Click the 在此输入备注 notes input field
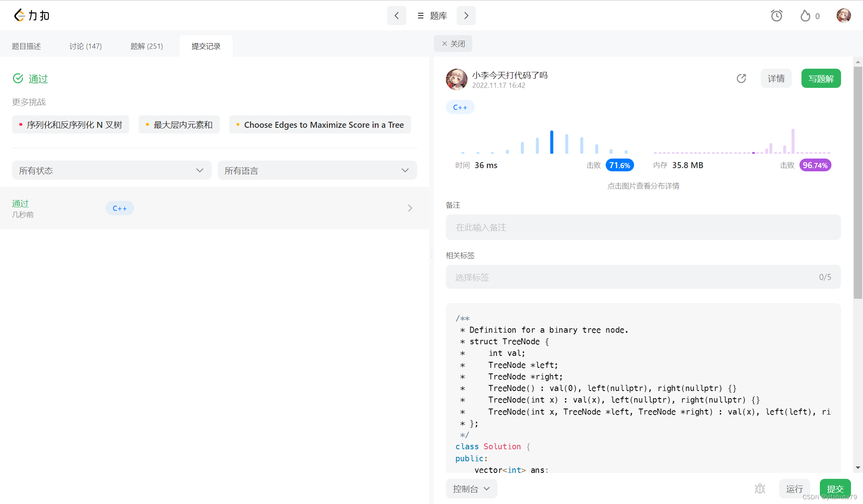863x504 pixels. (x=643, y=227)
